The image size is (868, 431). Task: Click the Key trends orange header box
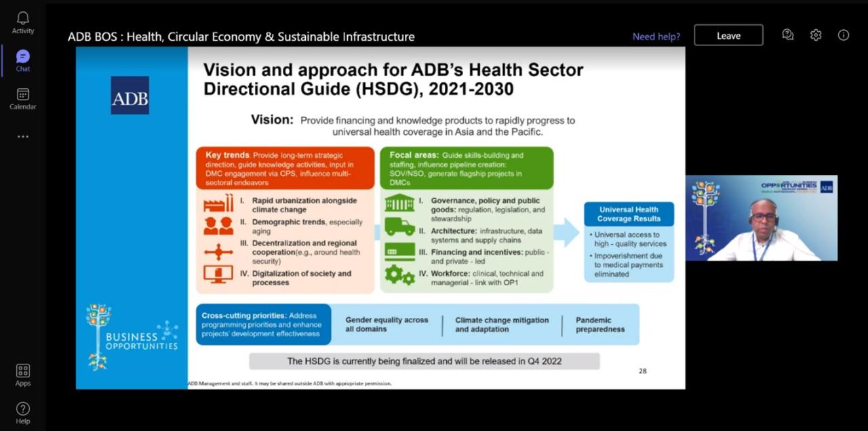(x=285, y=168)
